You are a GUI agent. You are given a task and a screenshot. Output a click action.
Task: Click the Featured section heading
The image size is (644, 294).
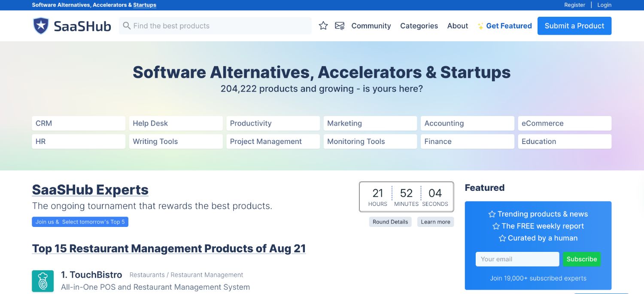pyautogui.click(x=485, y=188)
